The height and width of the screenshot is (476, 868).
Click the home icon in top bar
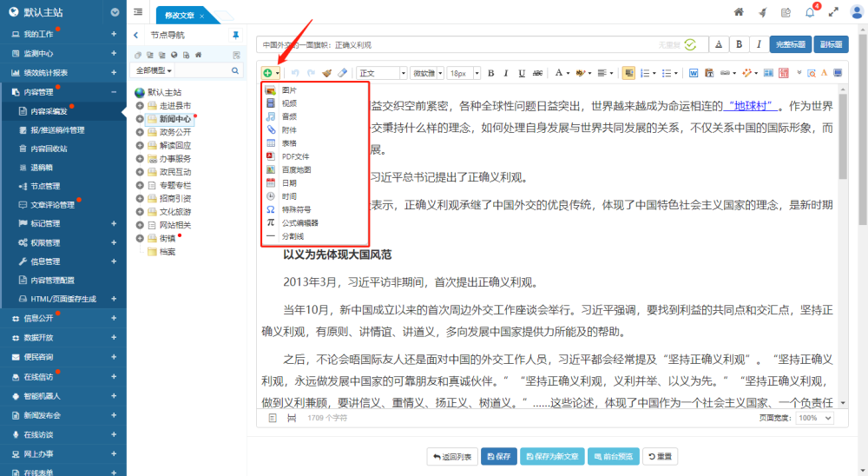(739, 12)
